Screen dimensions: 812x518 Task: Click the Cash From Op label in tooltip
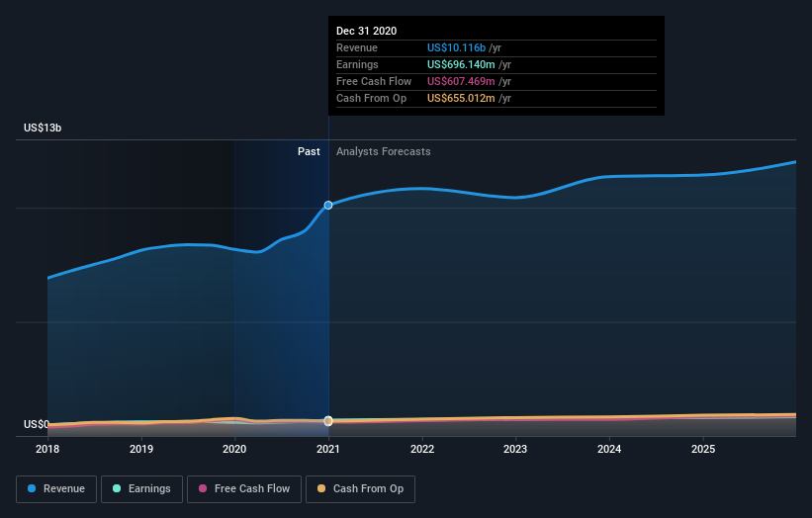[x=371, y=98]
